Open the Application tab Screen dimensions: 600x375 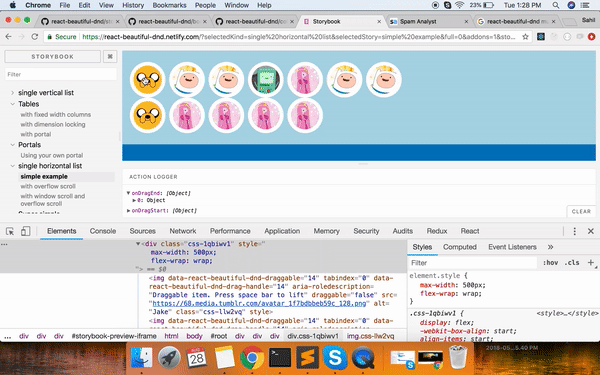(282, 231)
